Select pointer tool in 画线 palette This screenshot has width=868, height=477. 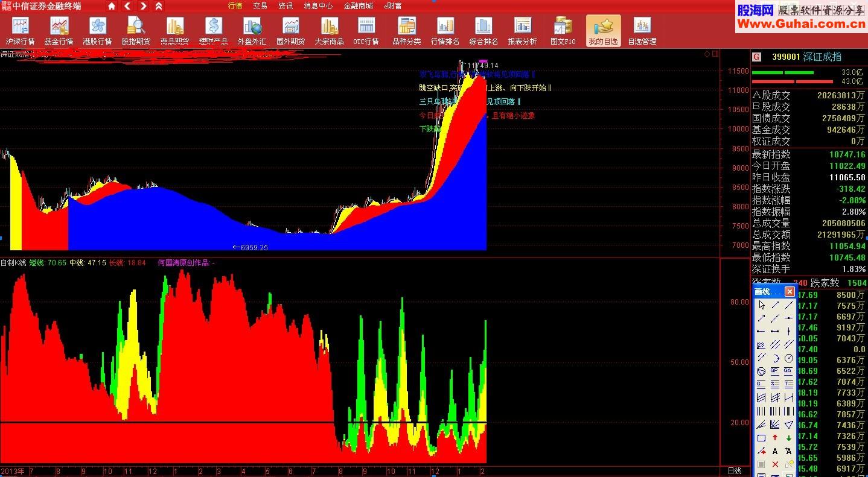click(761, 305)
